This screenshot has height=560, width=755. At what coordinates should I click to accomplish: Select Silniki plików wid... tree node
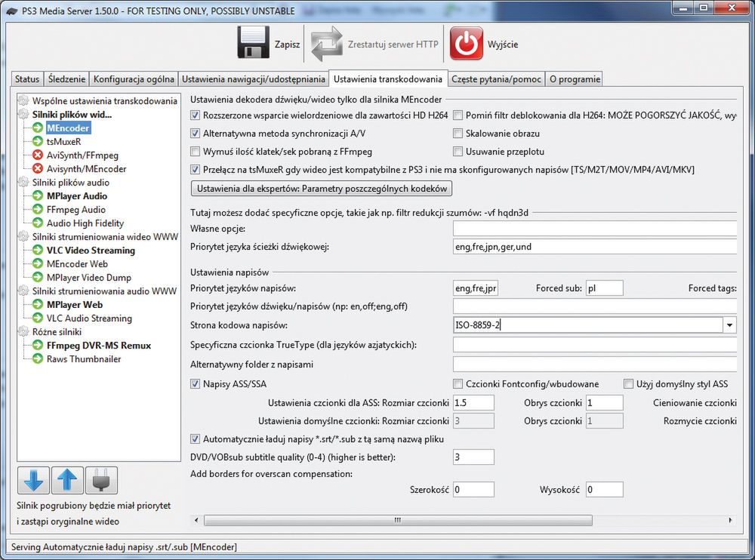pos(72,114)
